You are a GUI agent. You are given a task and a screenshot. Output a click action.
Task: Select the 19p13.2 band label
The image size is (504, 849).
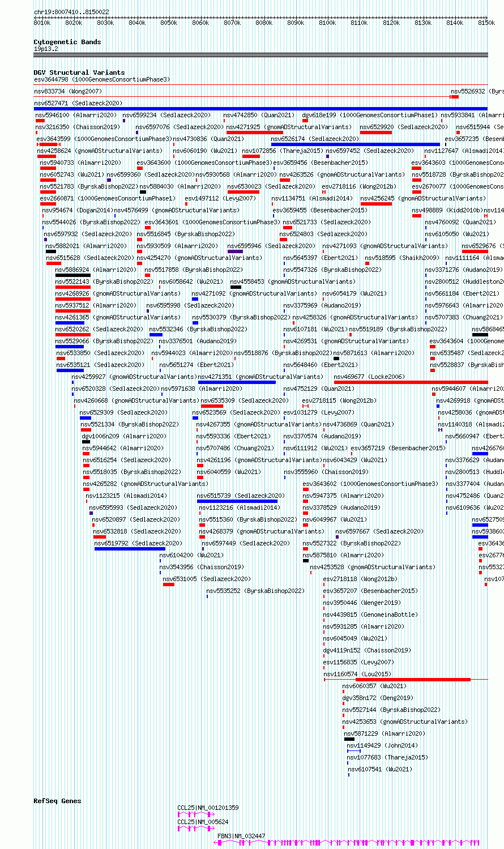click(x=46, y=49)
